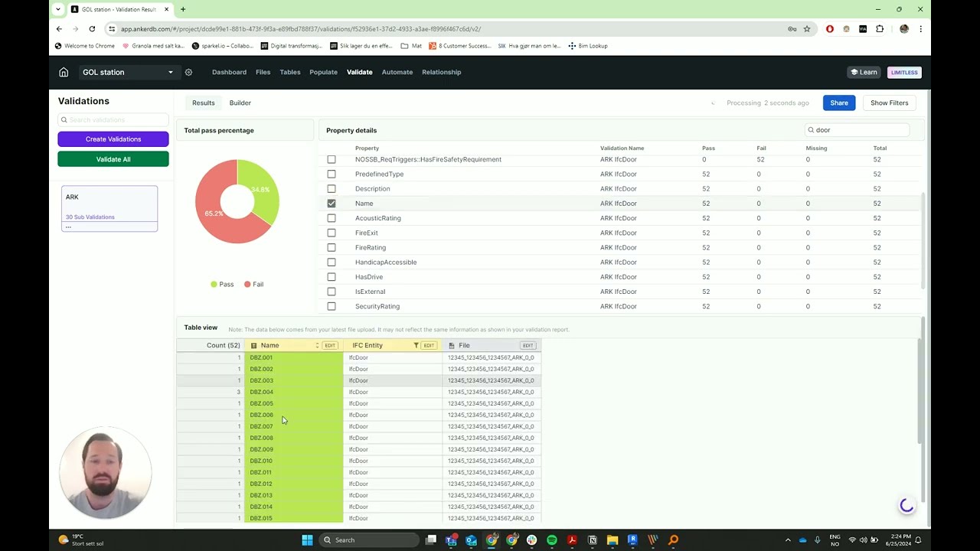This screenshot has width=980, height=551.
Task: Open the Bim Lookup bookmark
Action: point(588,46)
